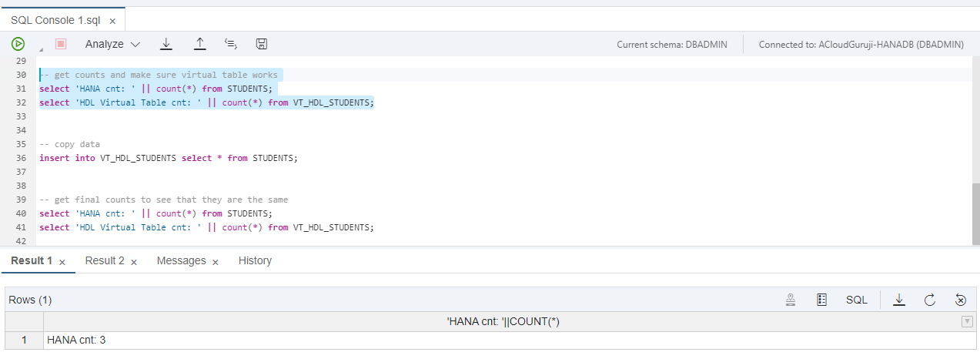Refresh the result set
The image size is (980, 359).
pyautogui.click(x=929, y=300)
